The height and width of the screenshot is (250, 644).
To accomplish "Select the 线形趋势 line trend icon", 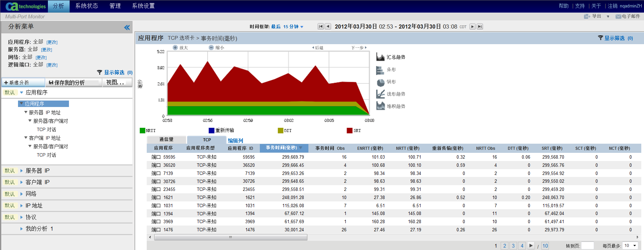I will (x=380, y=94).
